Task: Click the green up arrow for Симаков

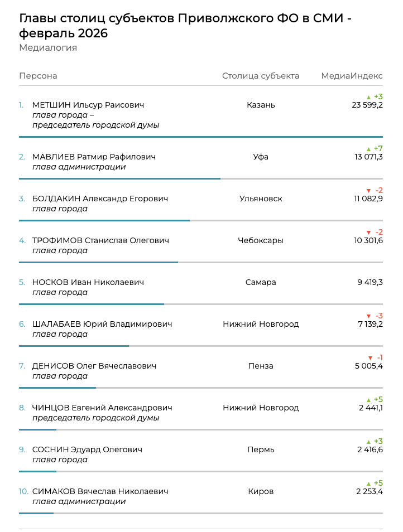Action: click(368, 483)
